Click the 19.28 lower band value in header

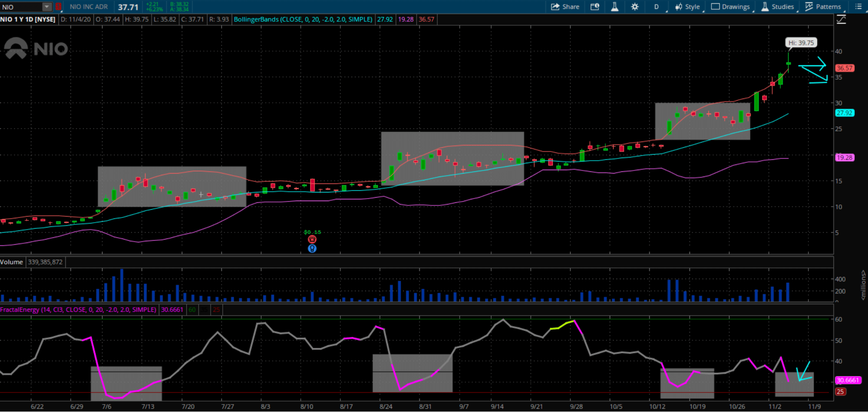[x=406, y=20]
